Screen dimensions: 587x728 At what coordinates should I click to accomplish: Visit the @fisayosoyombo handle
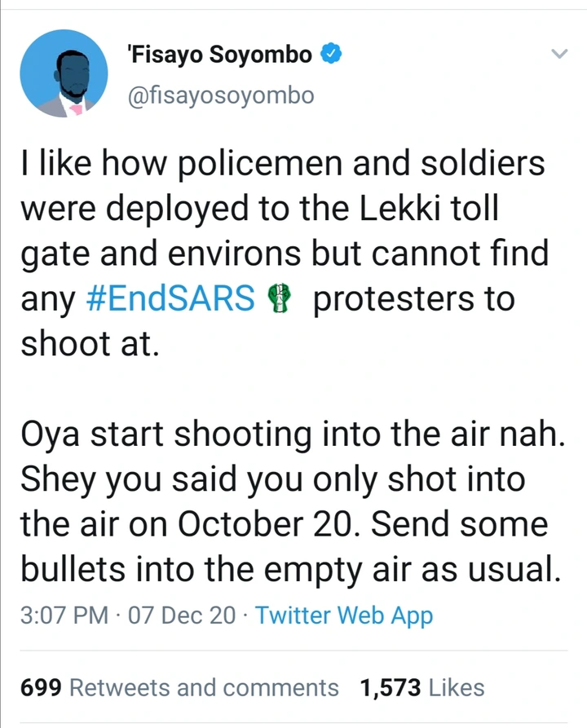point(220,95)
